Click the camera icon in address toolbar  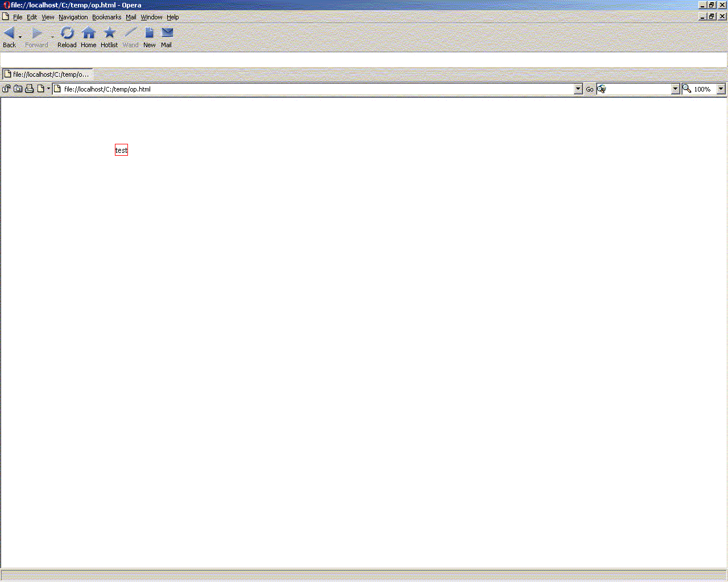pyautogui.click(x=18, y=89)
